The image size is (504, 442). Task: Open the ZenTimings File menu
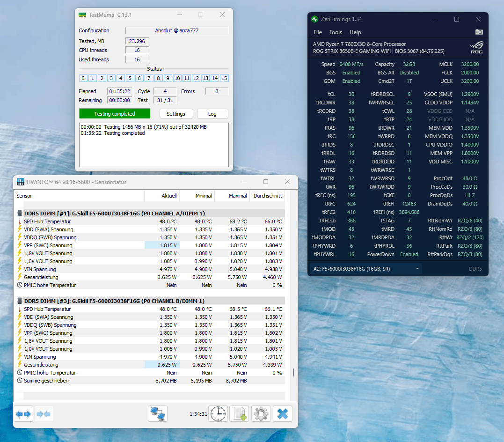tap(318, 32)
